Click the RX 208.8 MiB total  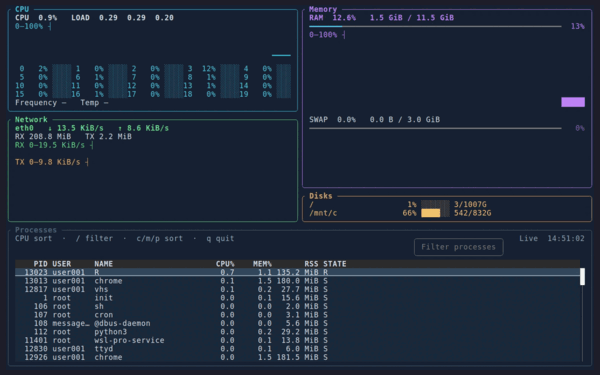tap(43, 137)
